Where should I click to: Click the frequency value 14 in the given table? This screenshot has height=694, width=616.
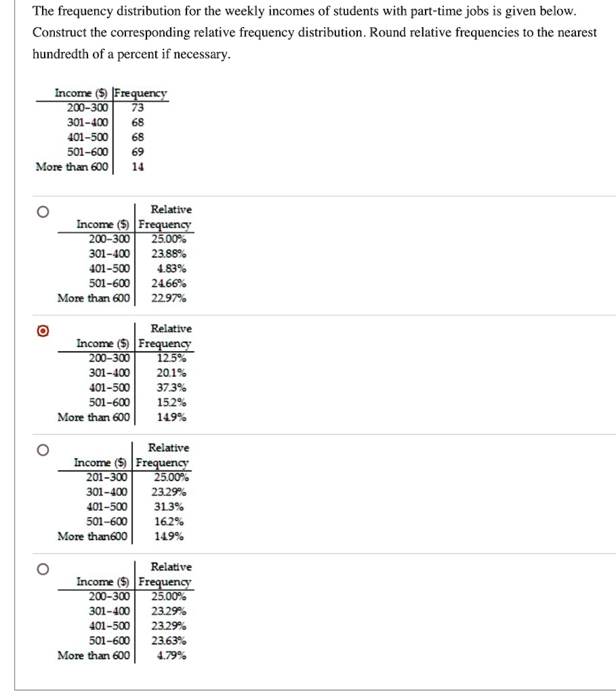click(138, 166)
